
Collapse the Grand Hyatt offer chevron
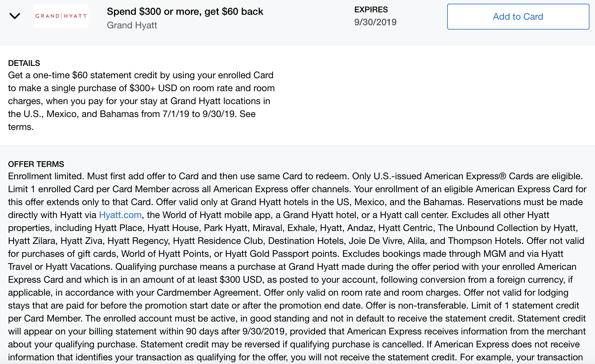point(15,16)
